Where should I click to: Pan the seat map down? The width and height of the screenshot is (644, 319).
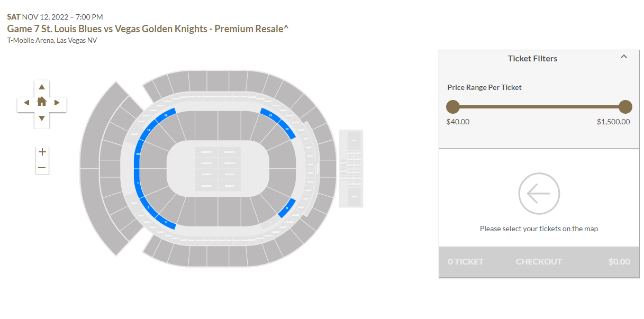(42, 118)
